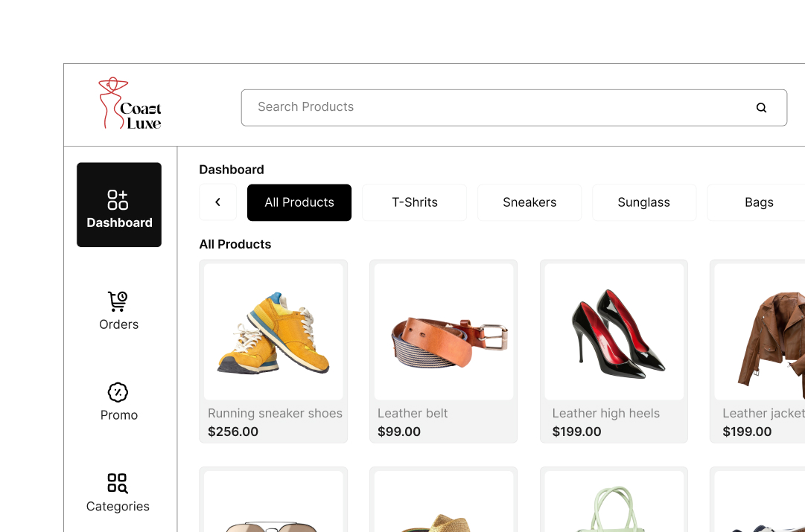Screen dimensions: 805x532
Task: Focus the Search Products field
Action: (514, 108)
